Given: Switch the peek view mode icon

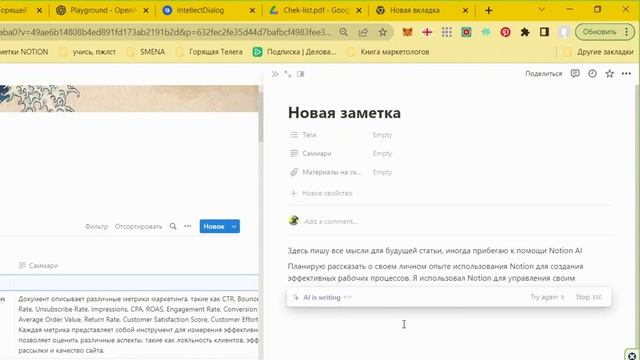Looking at the screenshot, I should pos(301,74).
